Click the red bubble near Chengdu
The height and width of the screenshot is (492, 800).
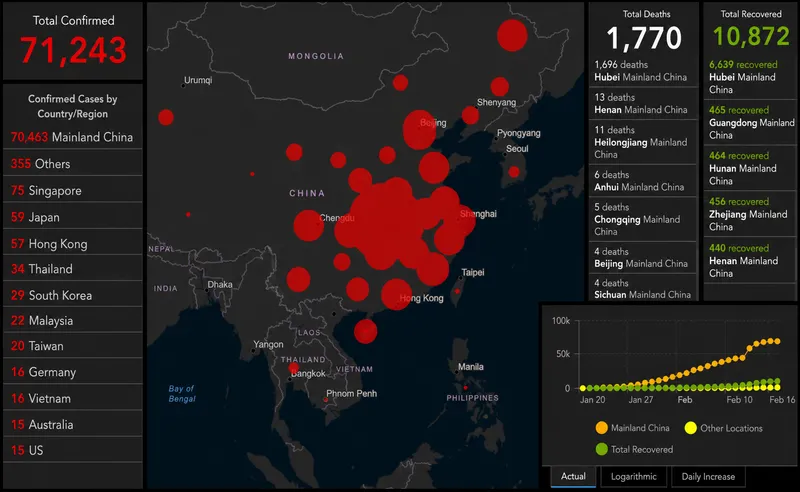[308, 226]
